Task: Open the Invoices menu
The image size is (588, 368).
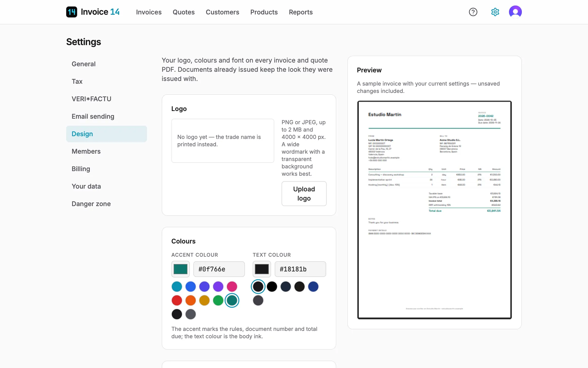Action: pyautogui.click(x=149, y=12)
